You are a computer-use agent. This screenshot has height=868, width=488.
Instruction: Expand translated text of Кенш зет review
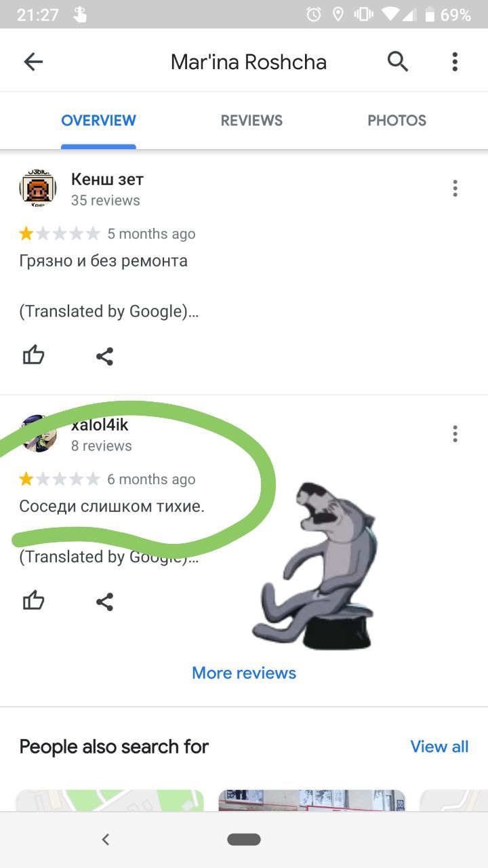108,312
